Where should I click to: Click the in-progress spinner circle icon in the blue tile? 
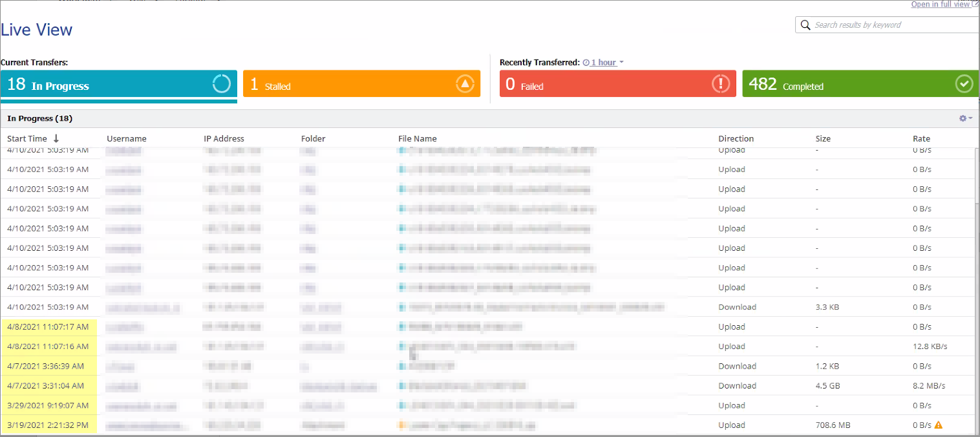tap(222, 84)
